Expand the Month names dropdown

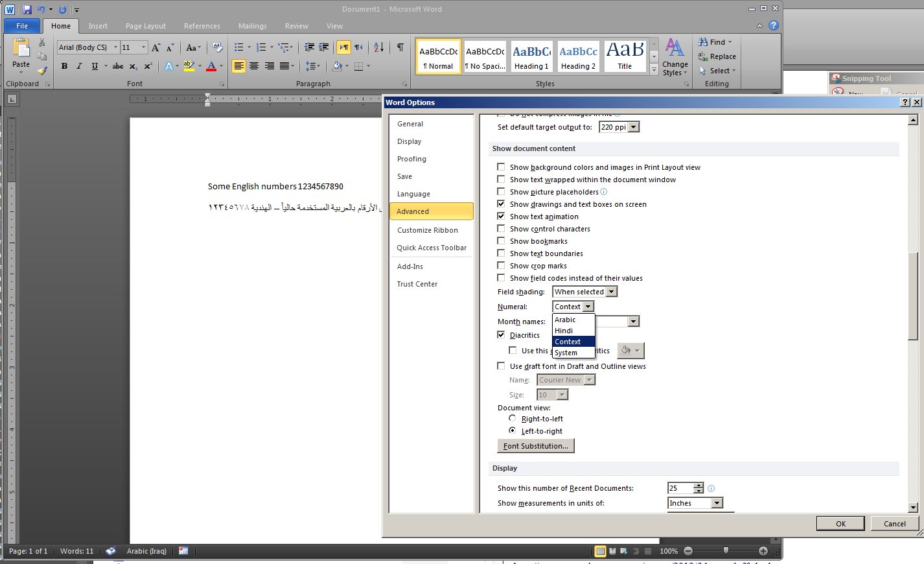[x=633, y=322]
